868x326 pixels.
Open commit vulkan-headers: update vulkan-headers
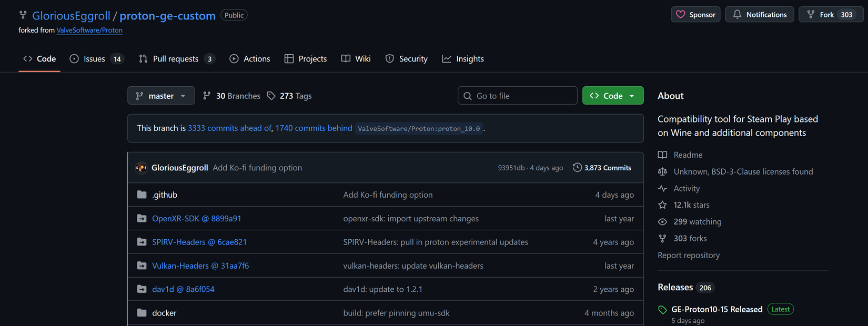[413, 266]
